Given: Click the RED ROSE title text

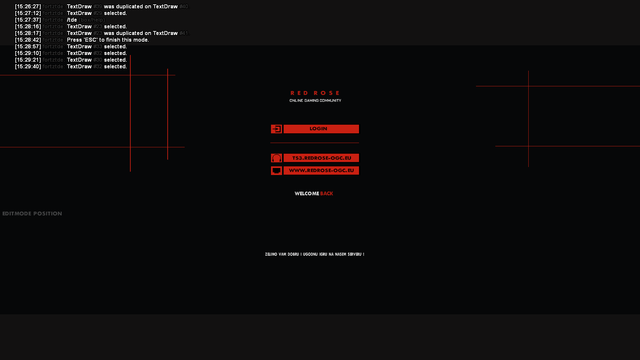Looking at the screenshot, I should pyautogui.click(x=315, y=93).
